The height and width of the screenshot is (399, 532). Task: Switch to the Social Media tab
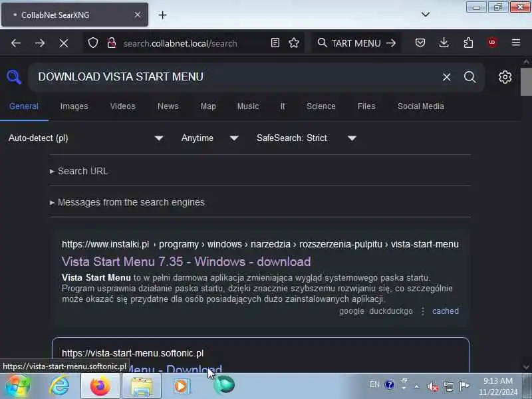(x=421, y=106)
